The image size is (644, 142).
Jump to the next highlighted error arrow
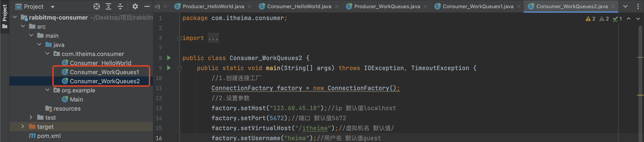(x=638, y=19)
